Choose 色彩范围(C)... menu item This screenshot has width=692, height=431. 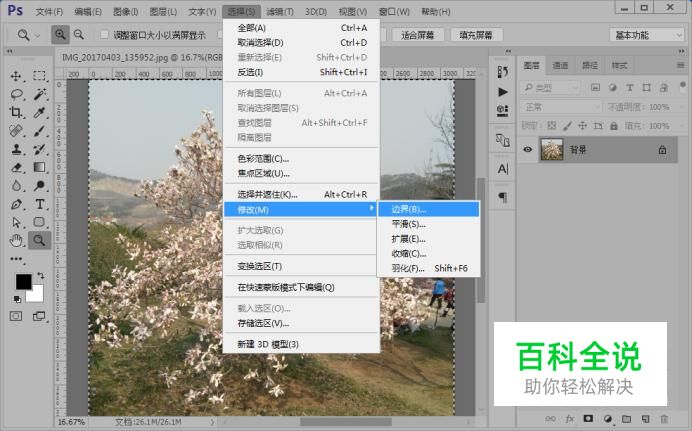click(x=302, y=158)
